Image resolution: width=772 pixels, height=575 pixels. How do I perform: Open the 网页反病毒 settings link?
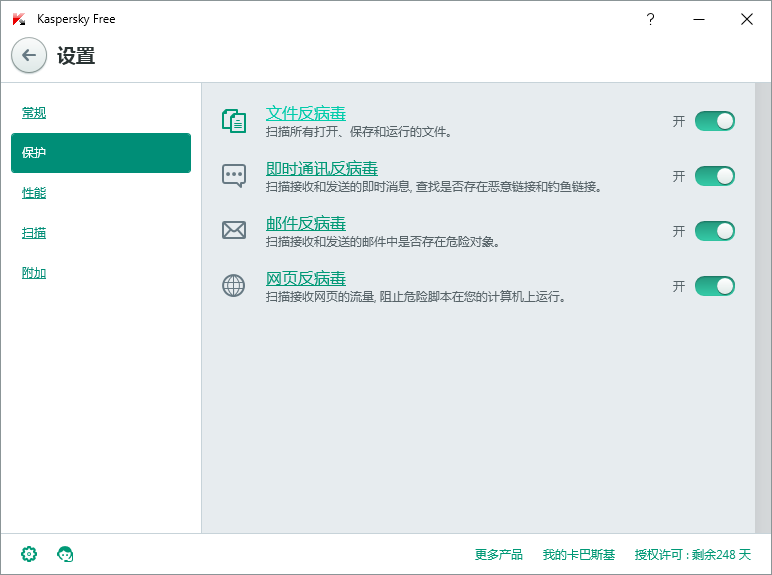(x=305, y=278)
